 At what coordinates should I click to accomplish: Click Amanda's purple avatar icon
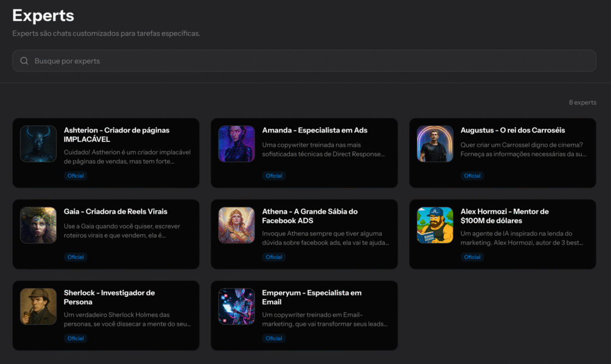pos(236,144)
